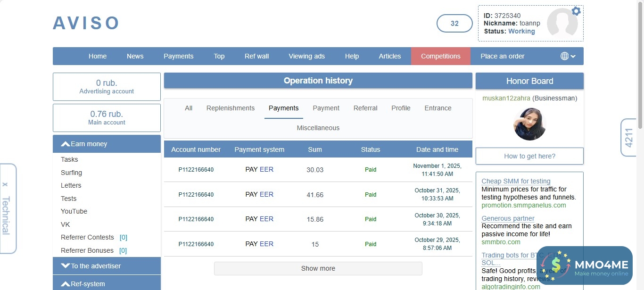Collapse the Earn money section
644x290 pixels.
pyautogui.click(x=107, y=144)
